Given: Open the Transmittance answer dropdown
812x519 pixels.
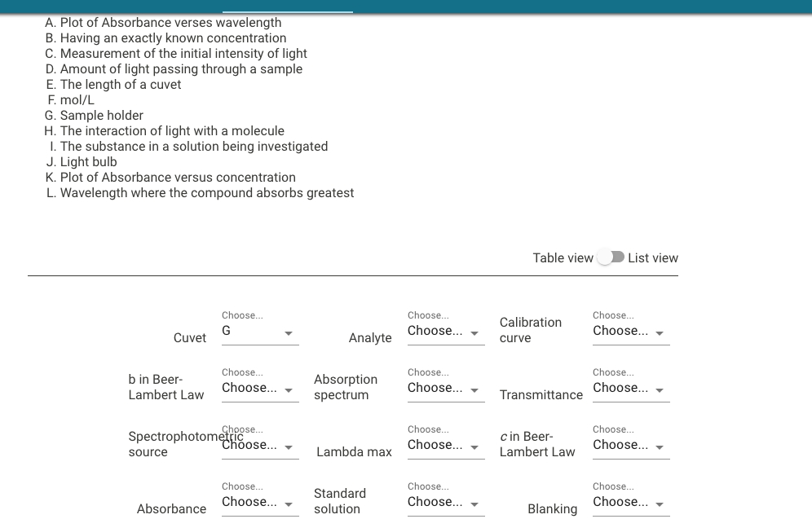Looking at the screenshot, I should click(631, 388).
